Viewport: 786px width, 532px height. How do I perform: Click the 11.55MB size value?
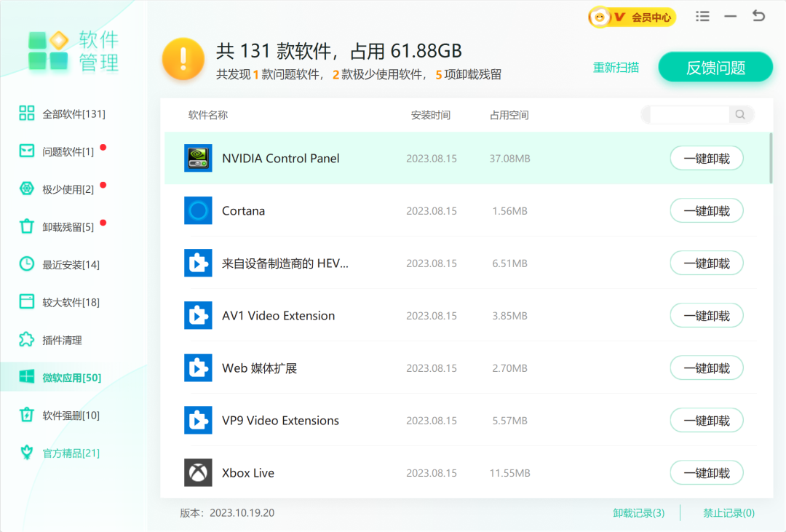[x=509, y=473]
